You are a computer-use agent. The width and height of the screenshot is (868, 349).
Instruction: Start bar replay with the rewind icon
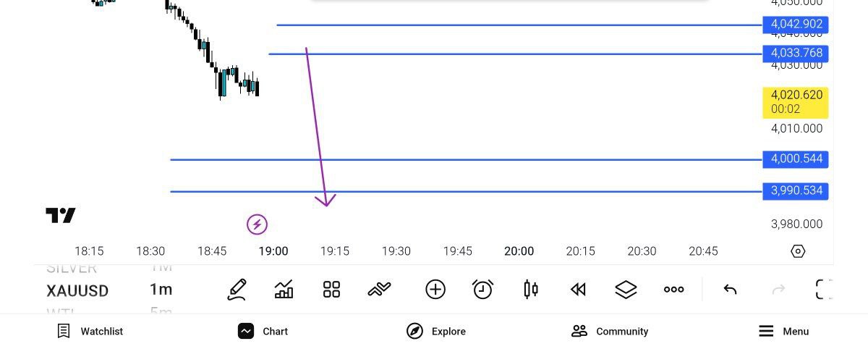click(577, 290)
